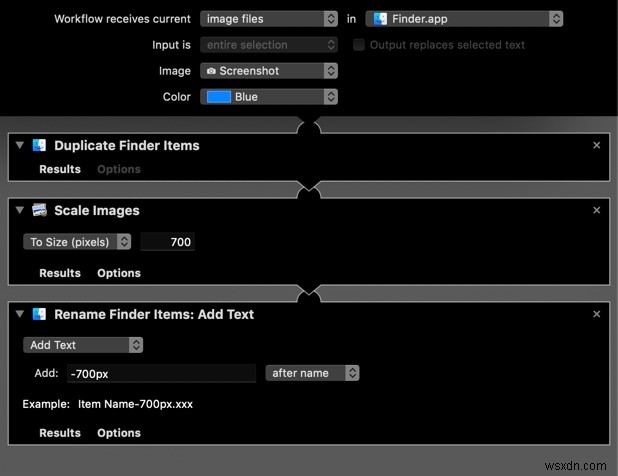Click the Finder.app icon in the application dropdown
618x476 pixels.
click(x=380, y=19)
